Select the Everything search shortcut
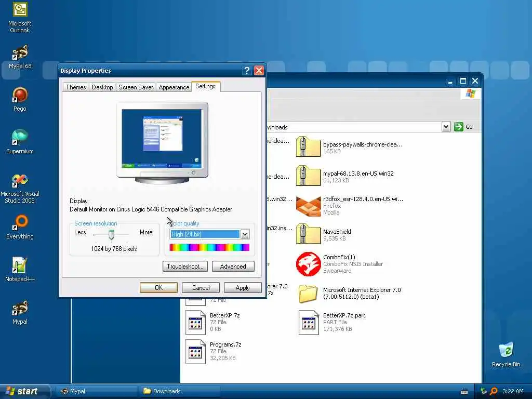This screenshot has width=532, height=399. coord(20,228)
